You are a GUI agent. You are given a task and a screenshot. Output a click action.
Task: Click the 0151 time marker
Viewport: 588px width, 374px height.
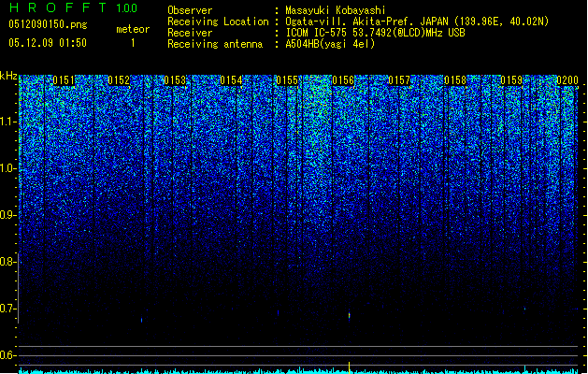click(64, 80)
